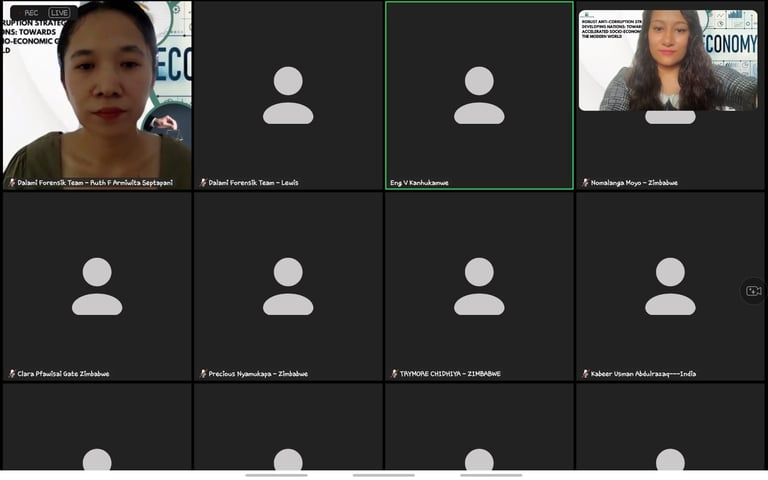Viewport: 768px width, 480px height.
Task: Click name label 'Dalami Forensik Team - Lewis'
Action: click(253, 183)
